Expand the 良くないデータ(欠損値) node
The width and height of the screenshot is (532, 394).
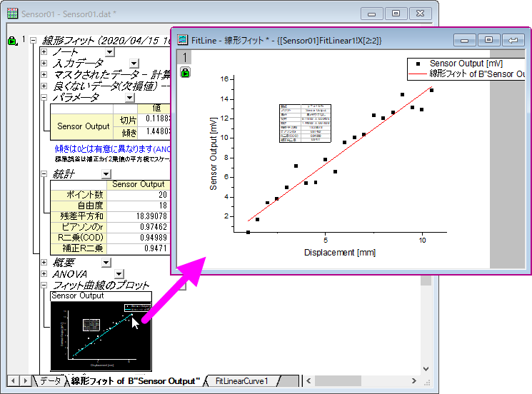[44, 86]
